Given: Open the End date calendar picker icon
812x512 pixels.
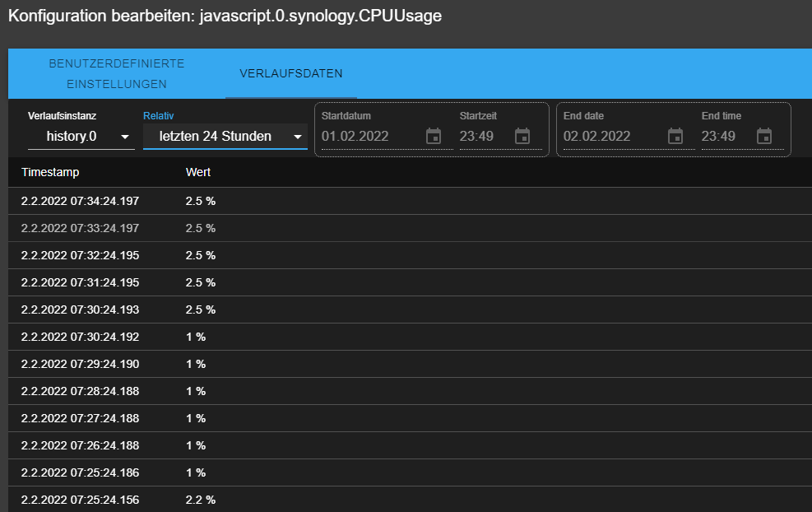Looking at the screenshot, I should [x=675, y=136].
